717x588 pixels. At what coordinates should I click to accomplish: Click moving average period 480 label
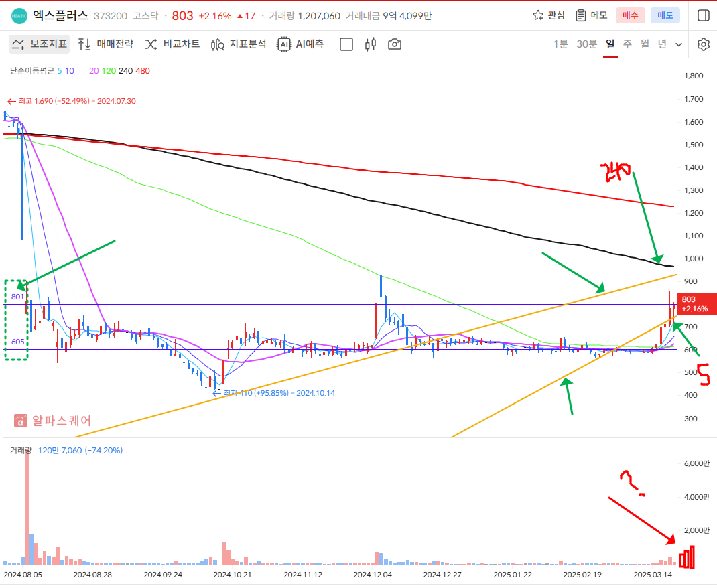point(143,71)
